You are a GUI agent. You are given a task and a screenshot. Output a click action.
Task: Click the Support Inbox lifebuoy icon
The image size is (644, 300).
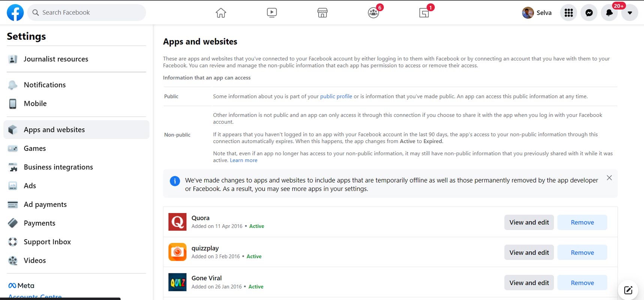13,242
